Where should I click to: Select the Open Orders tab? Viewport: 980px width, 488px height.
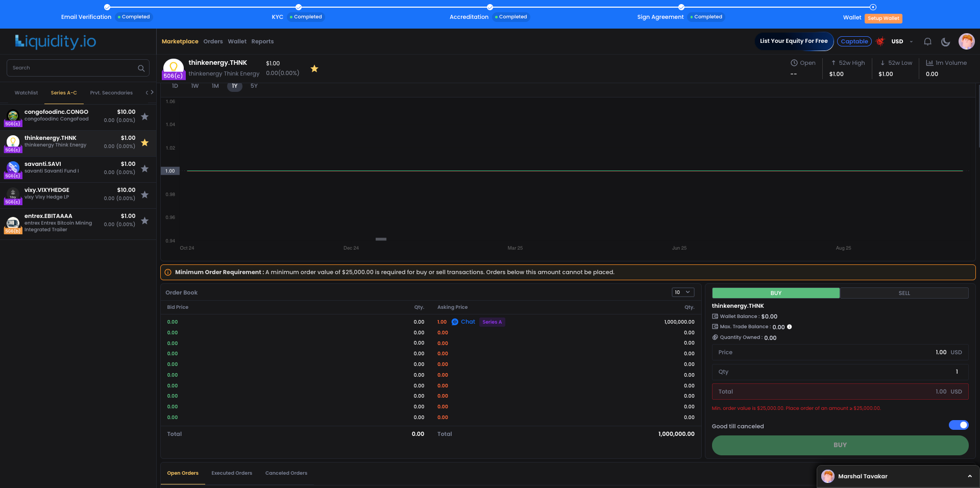point(183,473)
